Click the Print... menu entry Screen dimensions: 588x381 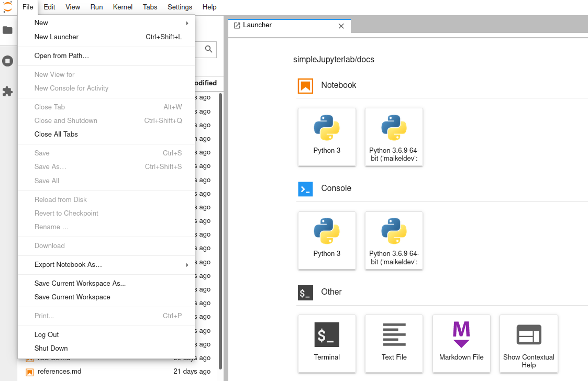(x=106, y=316)
